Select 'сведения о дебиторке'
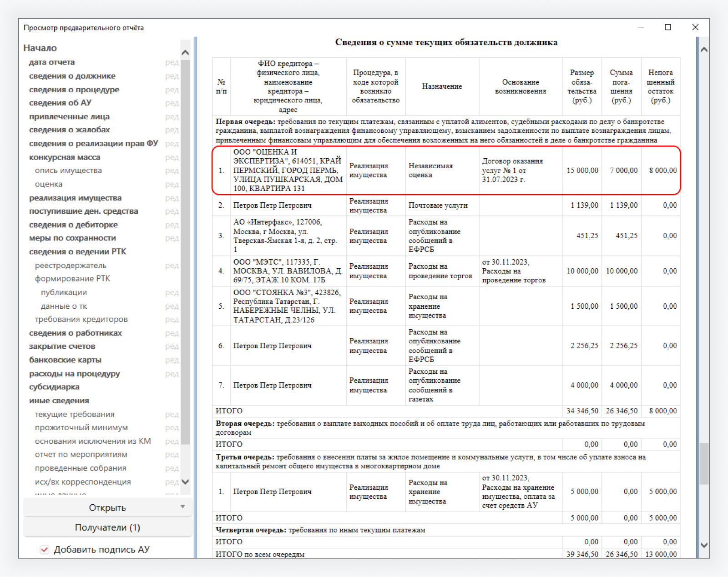The width and height of the screenshot is (728, 577). 73,225
